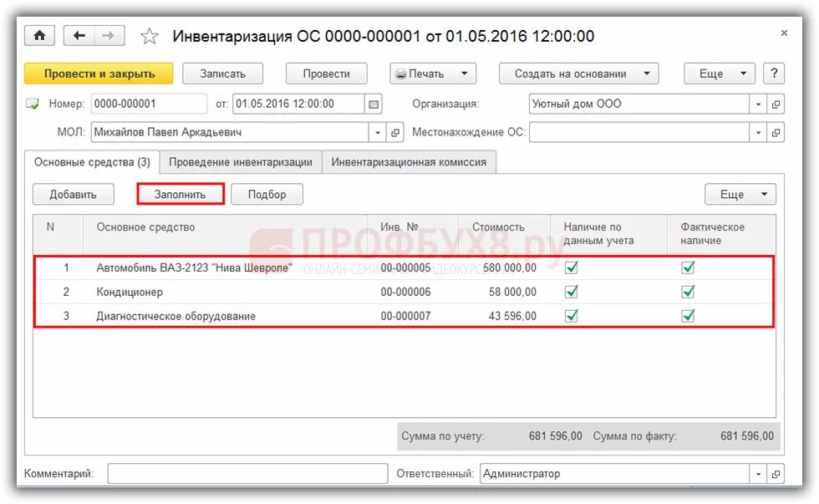Click Провести и закрыть button

[x=99, y=74]
